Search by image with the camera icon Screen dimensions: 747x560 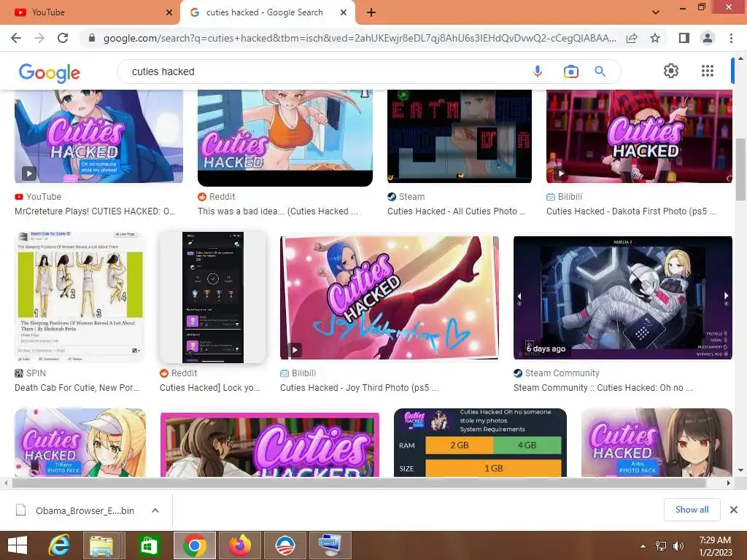click(x=570, y=71)
